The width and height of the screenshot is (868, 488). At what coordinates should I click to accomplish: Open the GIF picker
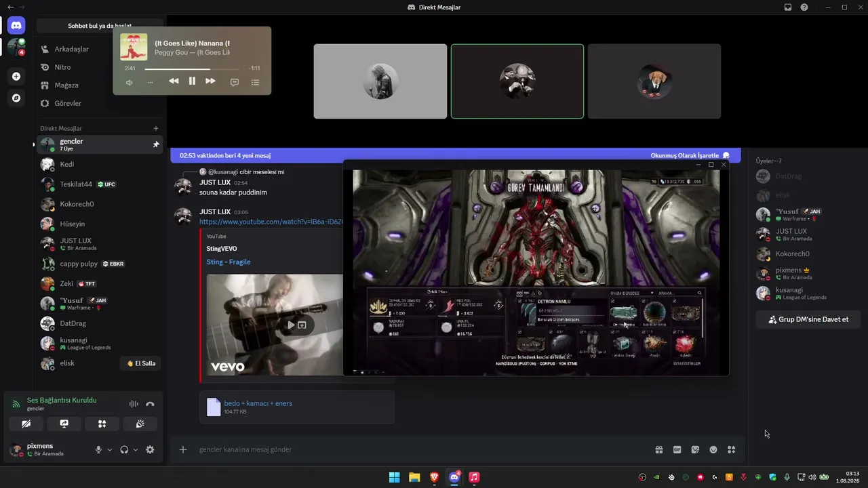pos(677,449)
